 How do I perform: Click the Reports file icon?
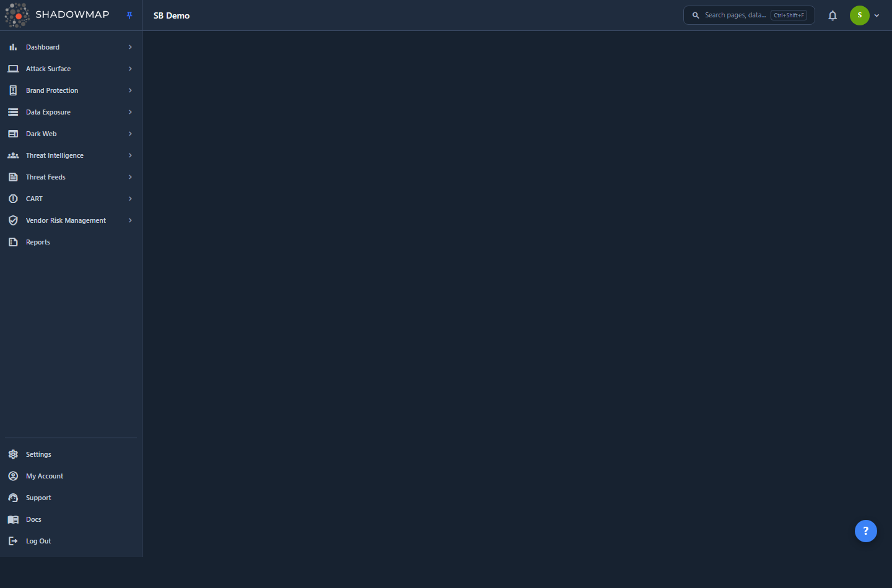[x=13, y=242]
